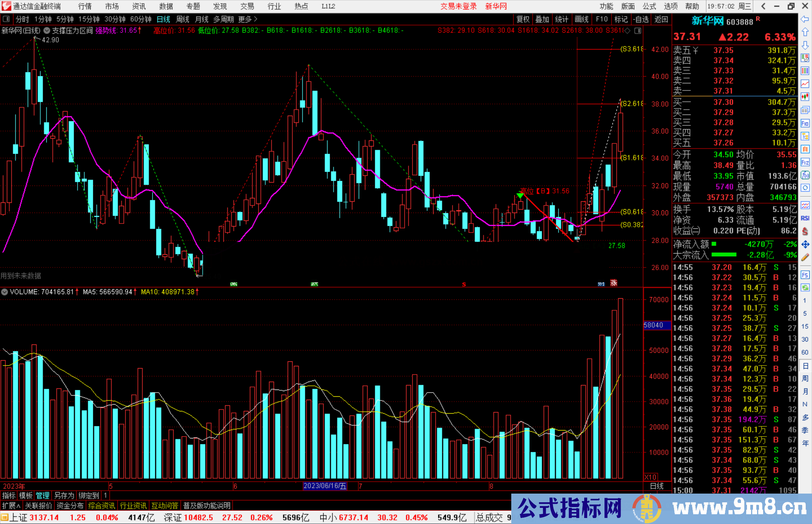The height and width of the screenshot is (524, 812).
Task: Switch to 60-minute period in sidebar
Action: (805, 352)
